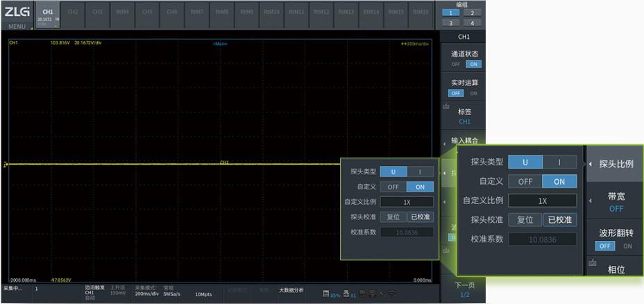
Task: Select probe type U in small popup
Action: pos(393,171)
